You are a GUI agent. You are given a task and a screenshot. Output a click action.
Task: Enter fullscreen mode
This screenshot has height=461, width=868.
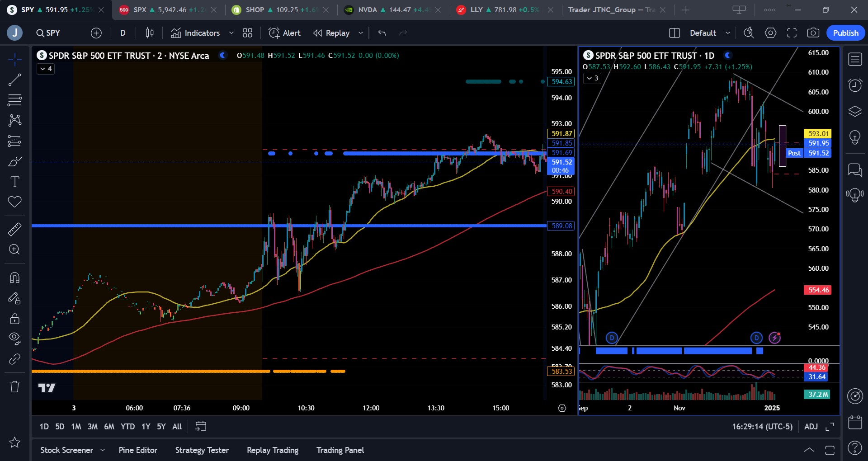click(x=792, y=33)
